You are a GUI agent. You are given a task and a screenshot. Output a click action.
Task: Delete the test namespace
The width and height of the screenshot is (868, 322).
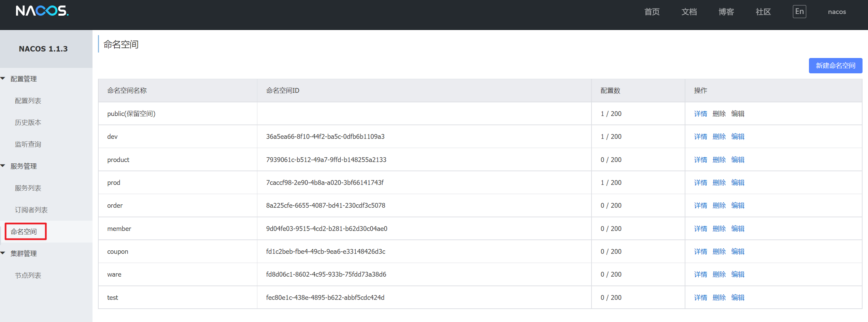tap(719, 297)
